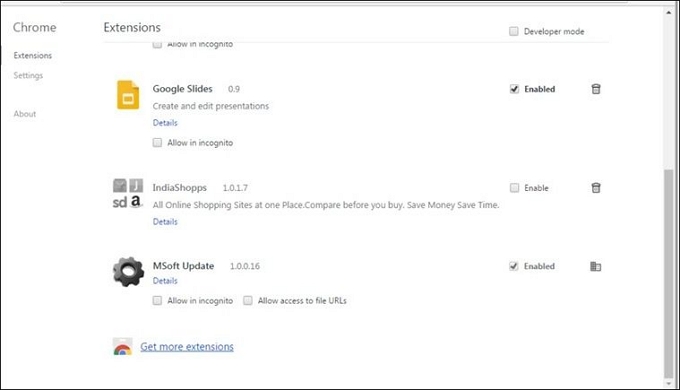Click the IndiaShopps extension icon
Viewport: 680px width, 390px height.
[x=128, y=193]
